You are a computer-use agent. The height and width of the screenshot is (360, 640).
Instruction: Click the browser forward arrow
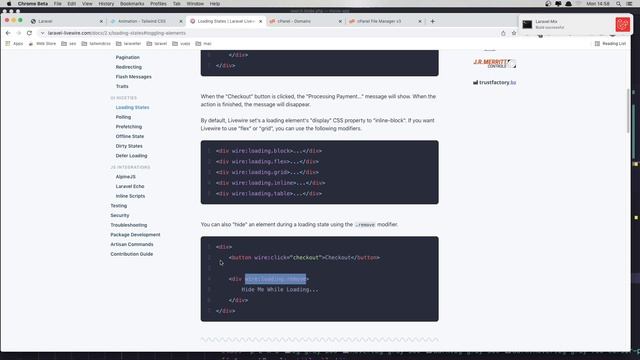tap(19, 33)
